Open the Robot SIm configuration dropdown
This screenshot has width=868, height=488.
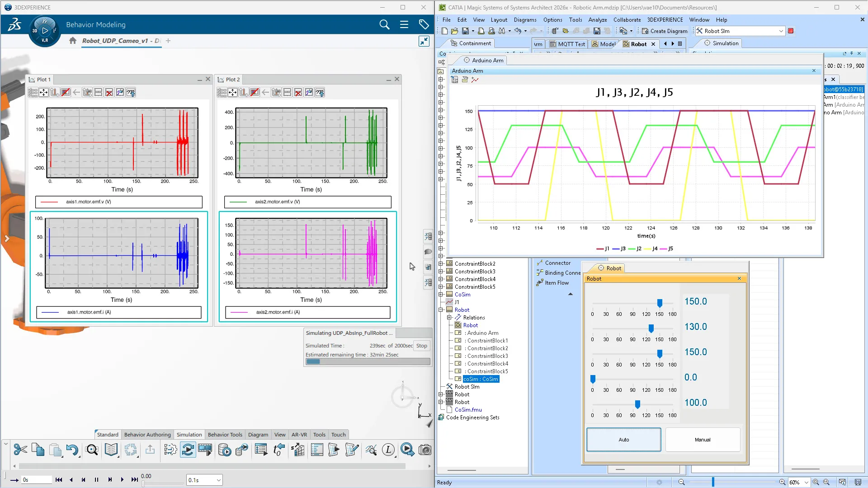point(781,31)
